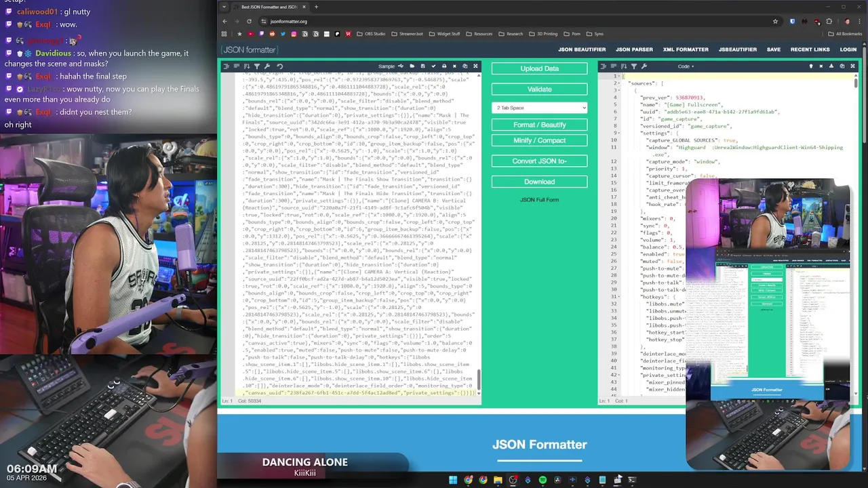Click SAVE in the site header
The image size is (868, 488).
[774, 49]
